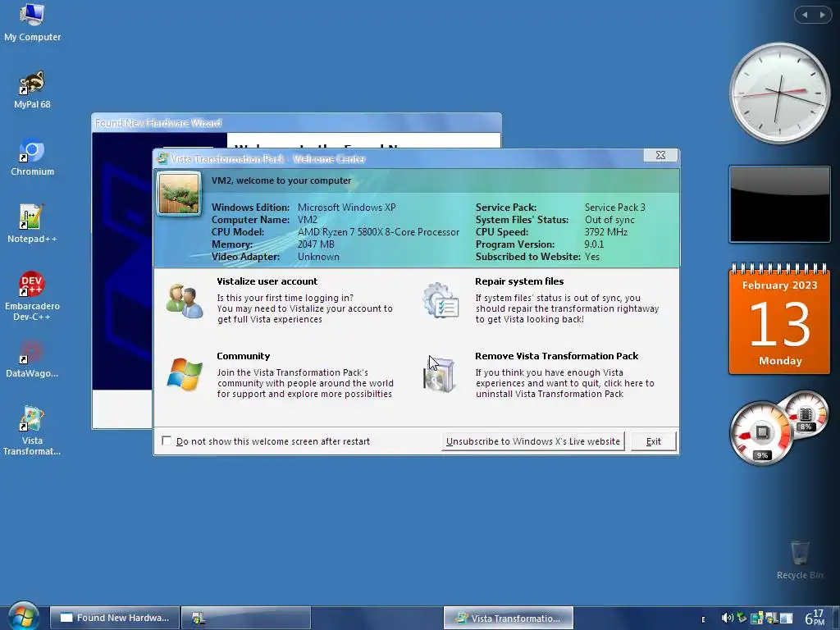Click the Video Adapter 'Unknown' value
Screen dimensions: 840x630
(x=318, y=257)
